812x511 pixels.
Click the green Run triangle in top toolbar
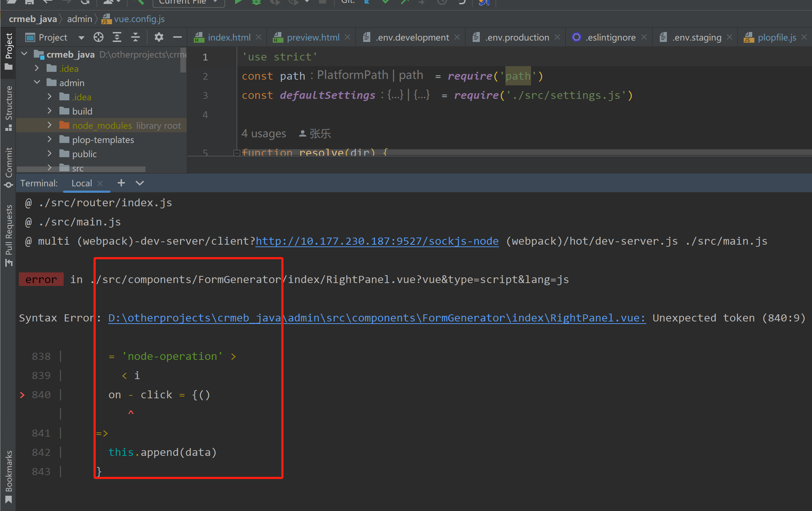pyautogui.click(x=238, y=2)
